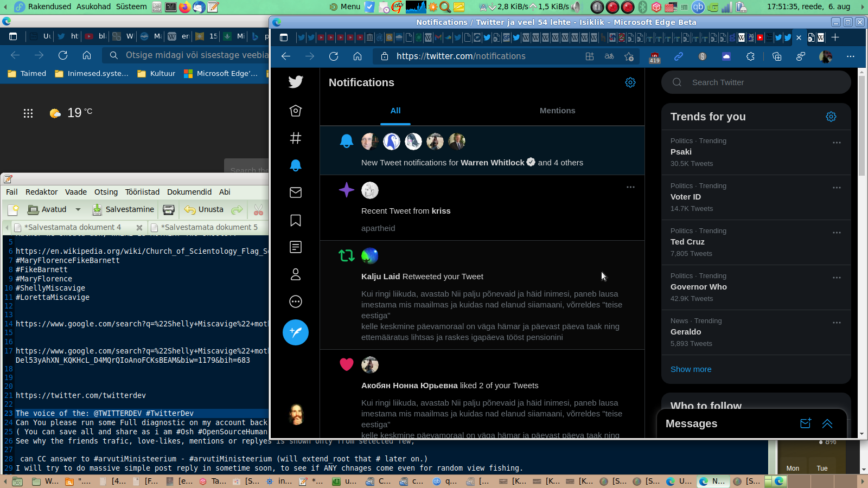This screenshot has height=488, width=868.
Task: Open Profile in the Twitter sidebar
Action: pos(296,274)
